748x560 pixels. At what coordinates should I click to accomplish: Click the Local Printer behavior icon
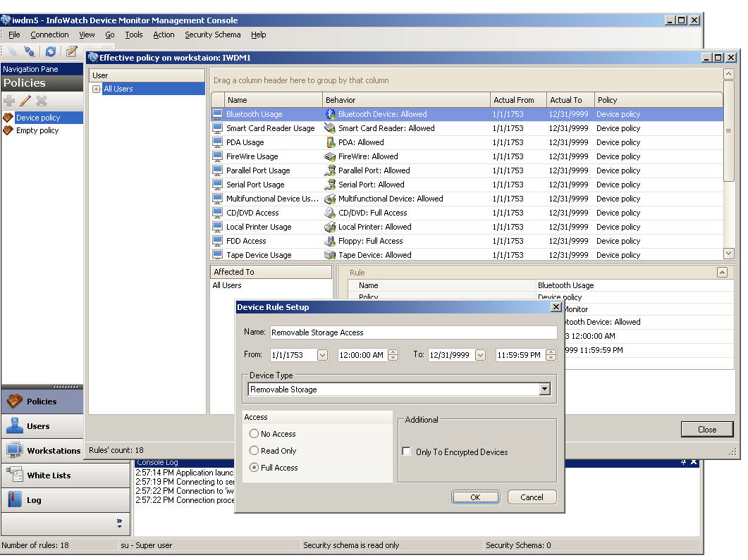pyautogui.click(x=330, y=226)
